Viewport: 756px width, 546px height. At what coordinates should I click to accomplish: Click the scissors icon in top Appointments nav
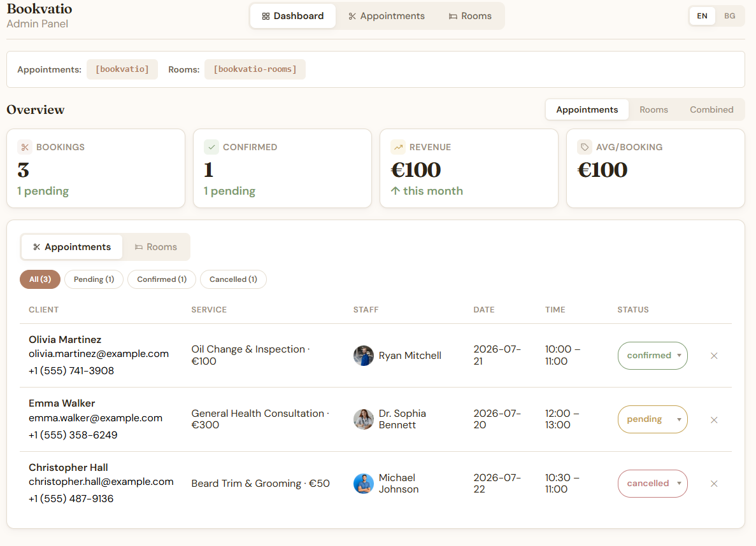click(352, 17)
